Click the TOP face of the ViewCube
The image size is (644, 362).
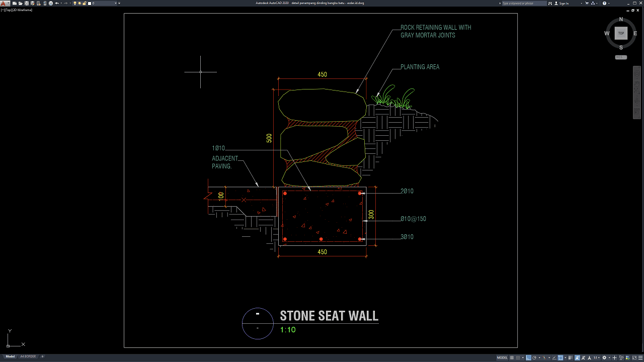[x=621, y=33]
